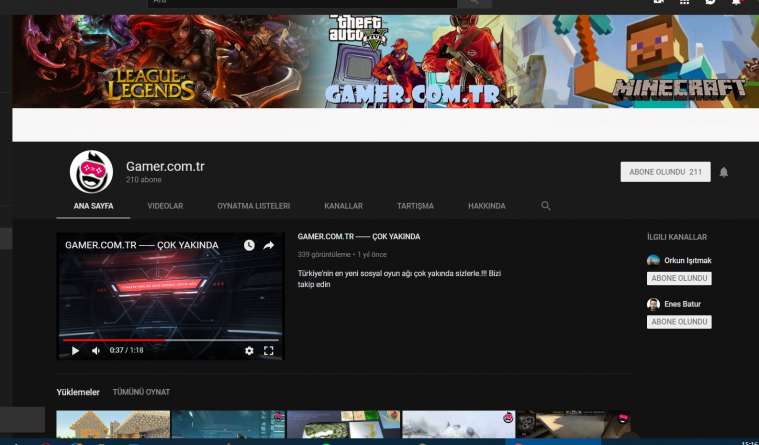The height and width of the screenshot is (445, 759).
Task: Click Orkun Işıtmak's channel avatar
Action: point(653,261)
